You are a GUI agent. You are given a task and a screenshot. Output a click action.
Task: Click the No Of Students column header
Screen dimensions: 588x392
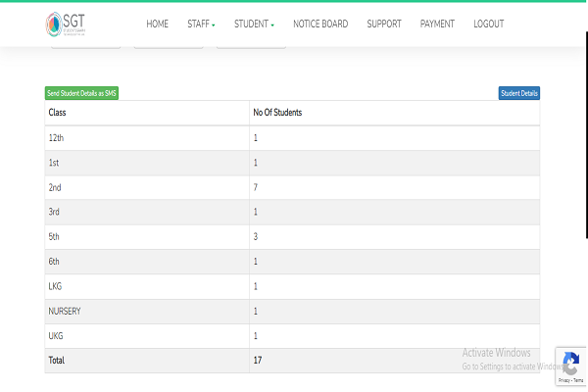pos(277,113)
